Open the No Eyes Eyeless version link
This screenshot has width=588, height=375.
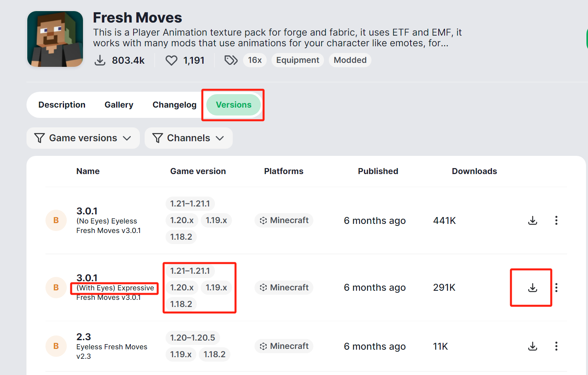[107, 221]
